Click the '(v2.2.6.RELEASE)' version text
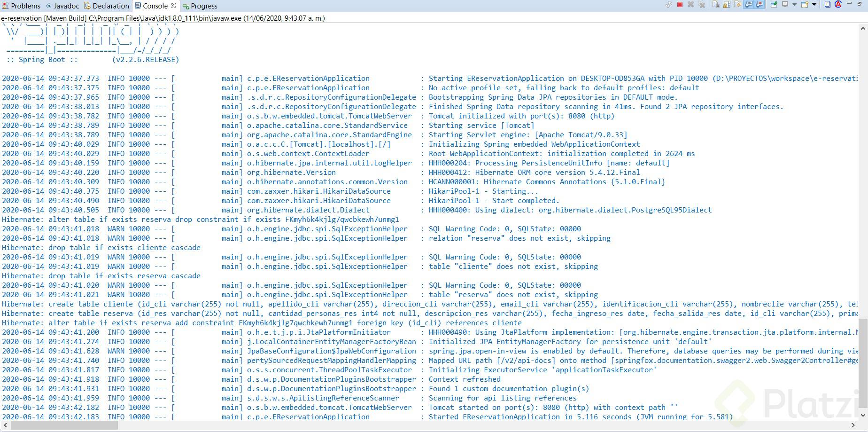 pyautogui.click(x=146, y=60)
